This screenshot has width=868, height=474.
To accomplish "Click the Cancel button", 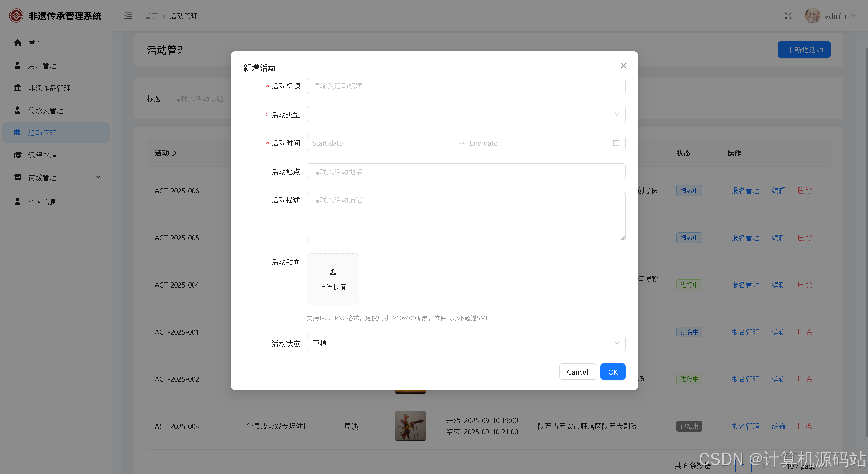I will (577, 372).
